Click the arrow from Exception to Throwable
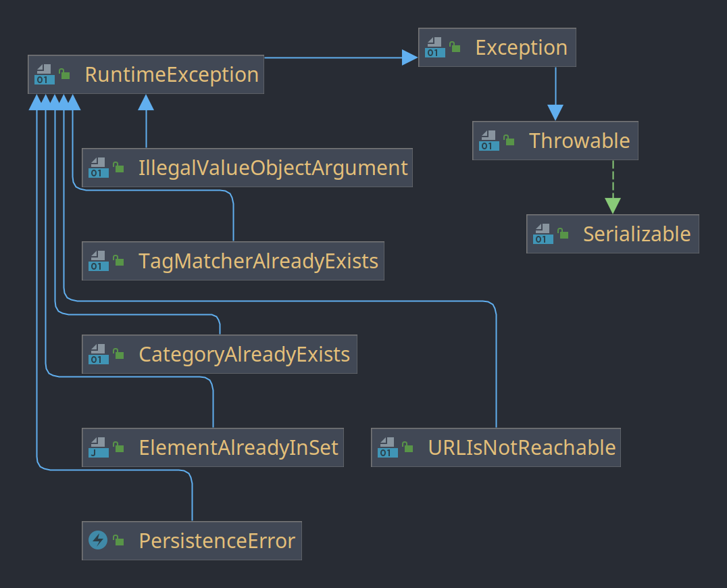 [x=555, y=94]
